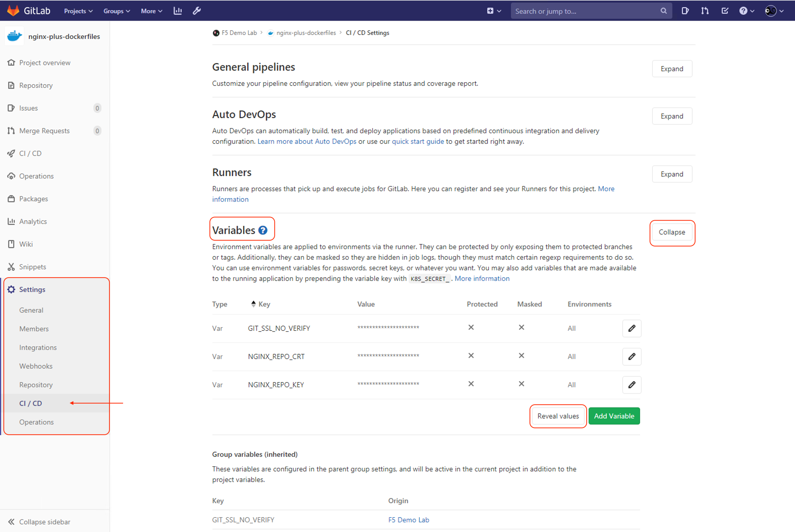Screen dimensions: 795x532
Task: Click the Project overview home icon
Action: tap(11, 63)
